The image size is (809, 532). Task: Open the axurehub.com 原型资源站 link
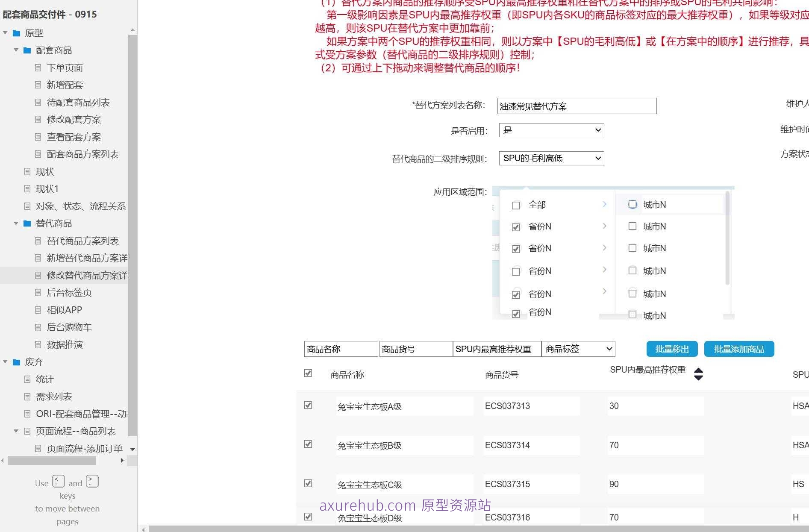click(405, 506)
